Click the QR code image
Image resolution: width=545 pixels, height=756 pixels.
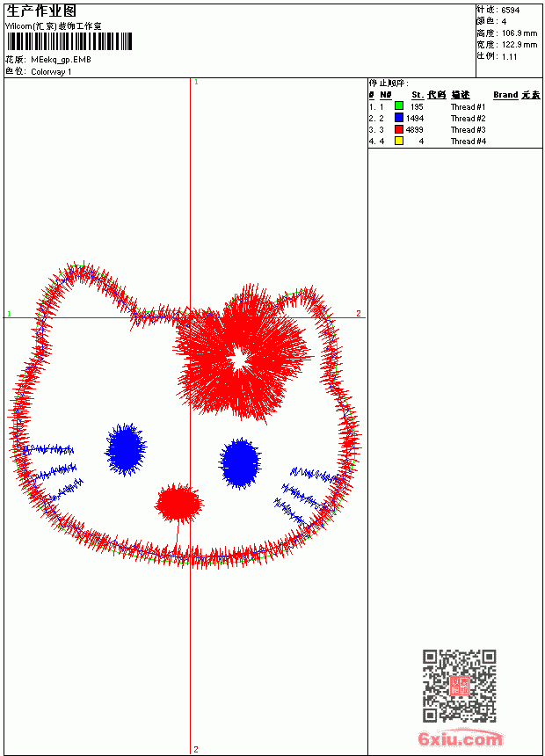coord(459,685)
